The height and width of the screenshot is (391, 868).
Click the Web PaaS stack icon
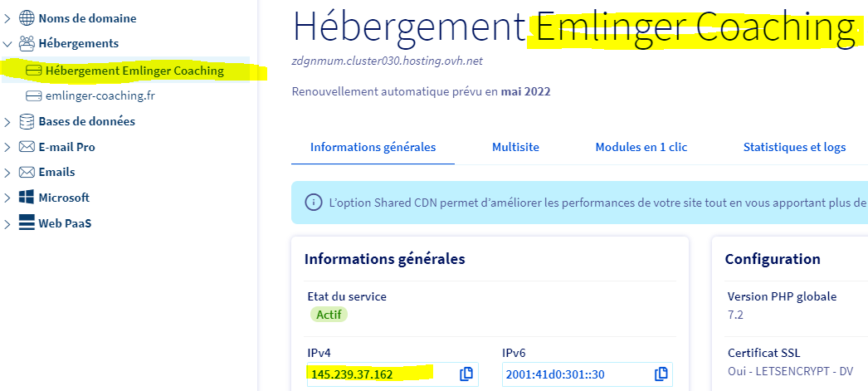coord(27,224)
